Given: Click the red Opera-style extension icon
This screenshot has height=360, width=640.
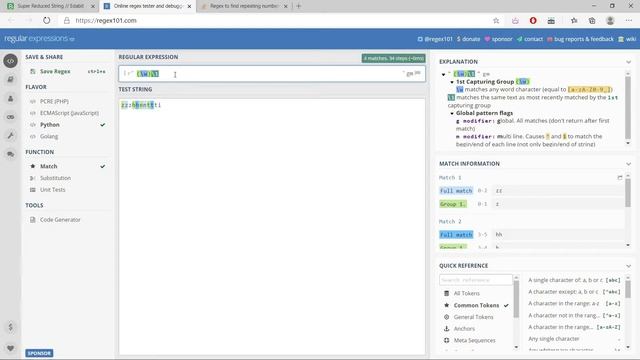Looking at the screenshot, I should click(533, 20).
